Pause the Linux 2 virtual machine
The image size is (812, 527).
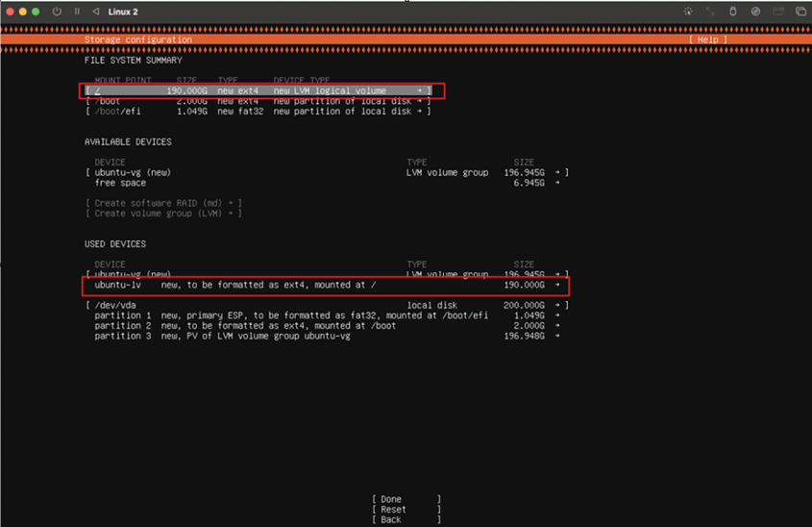77,12
